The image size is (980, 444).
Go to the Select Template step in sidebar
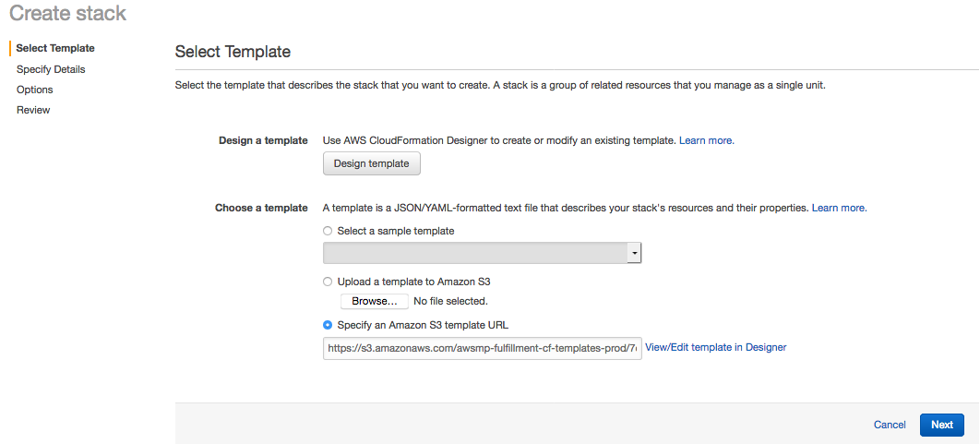point(55,48)
